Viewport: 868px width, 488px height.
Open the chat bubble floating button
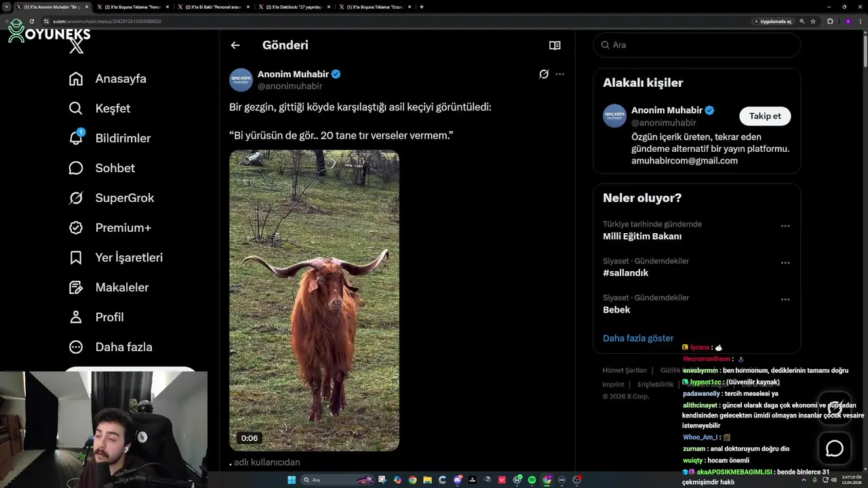834,449
